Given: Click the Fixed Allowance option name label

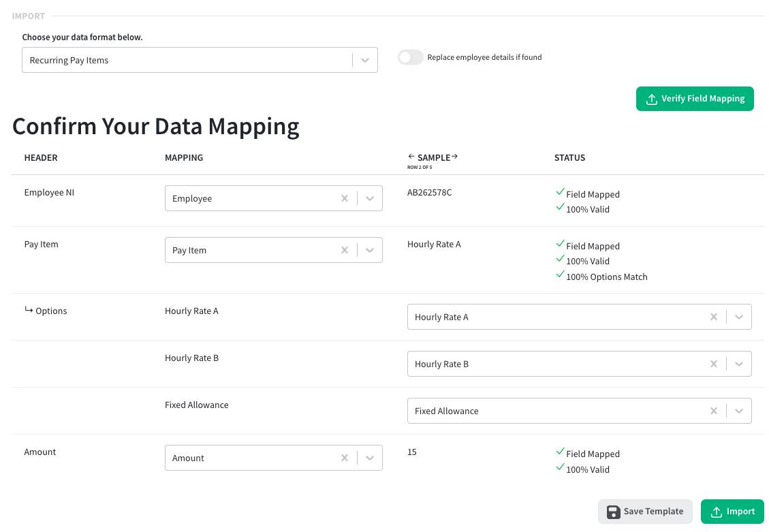Looking at the screenshot, I should (197, 405).
